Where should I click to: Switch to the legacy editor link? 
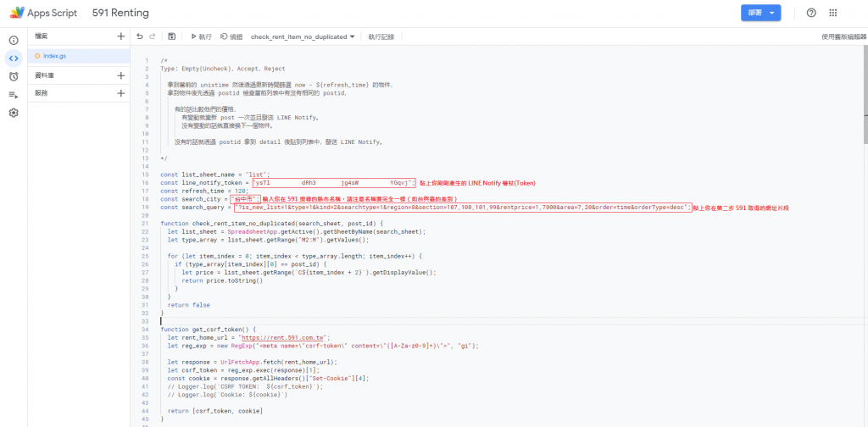click(x=843, y=37)
